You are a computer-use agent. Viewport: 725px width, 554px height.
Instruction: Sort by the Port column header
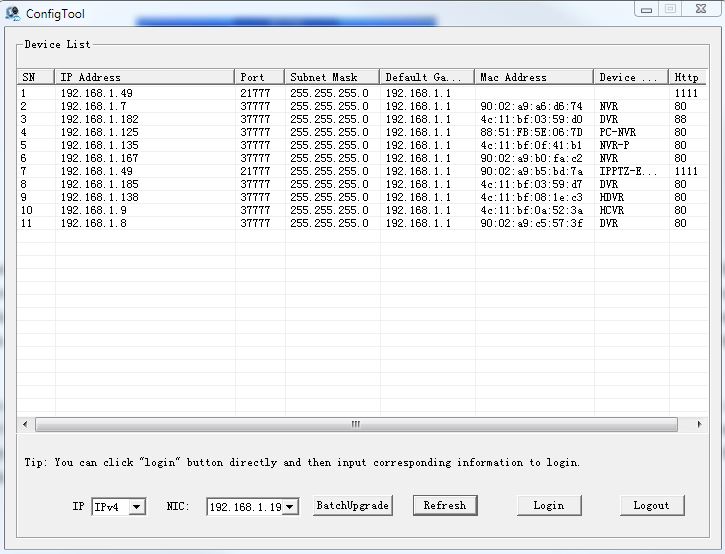tap(259, 77)
